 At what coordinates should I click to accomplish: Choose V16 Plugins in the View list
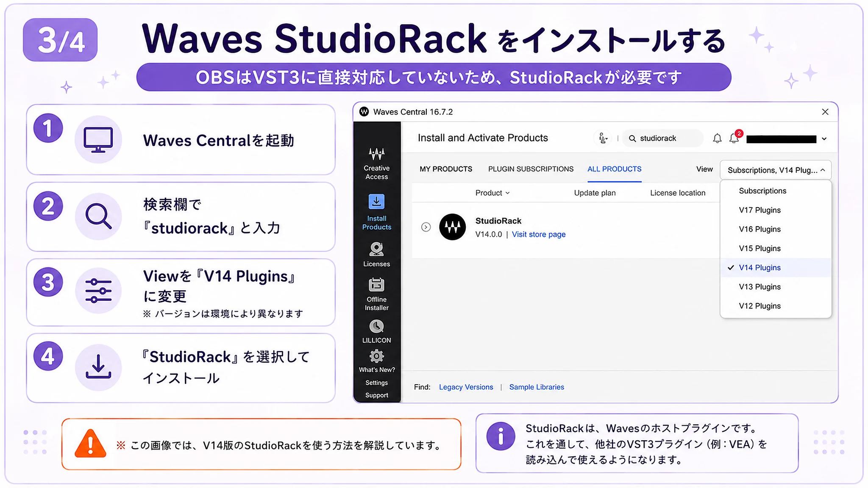[776, 229]
